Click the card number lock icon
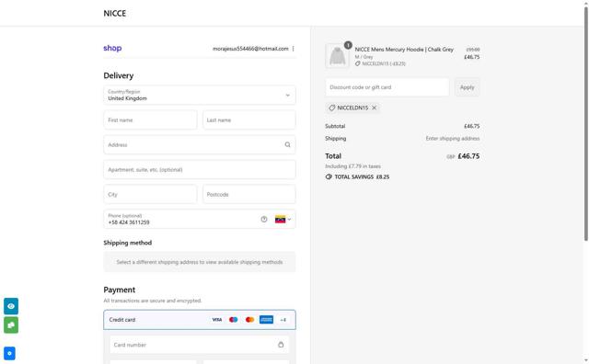 tap(281, 345)
